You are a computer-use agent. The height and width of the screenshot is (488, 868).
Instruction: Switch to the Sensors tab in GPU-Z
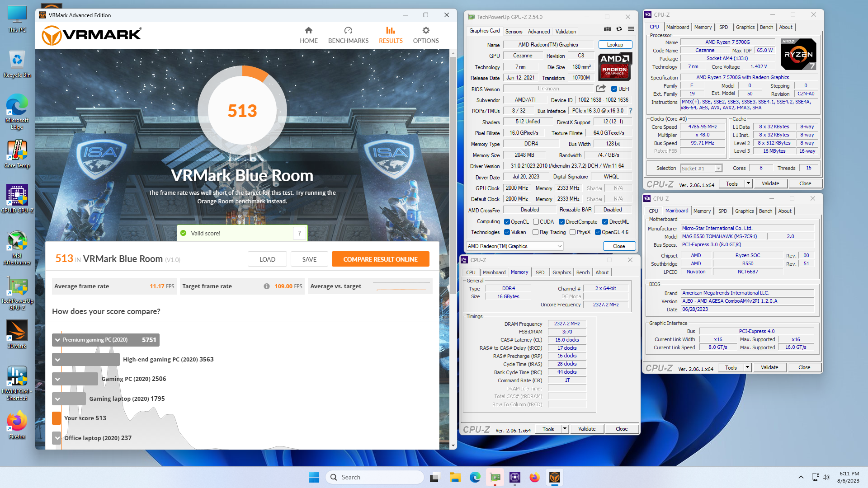click(514, 32)
